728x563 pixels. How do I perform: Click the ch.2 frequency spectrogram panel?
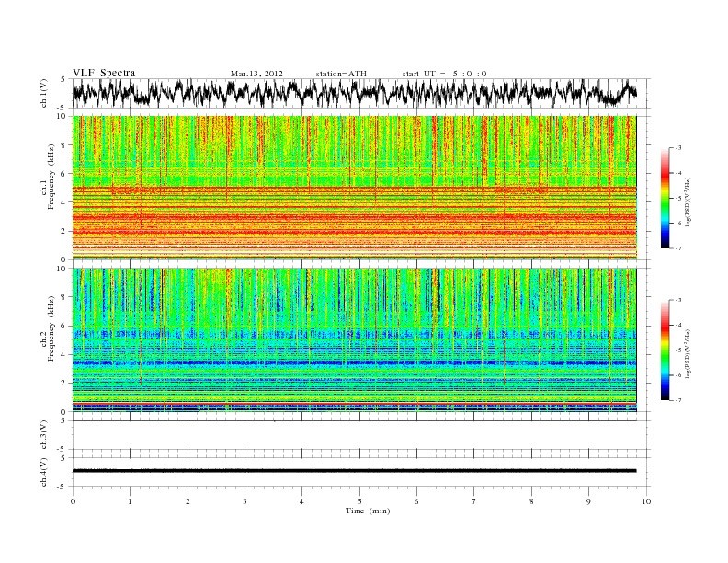click(354, 339)
